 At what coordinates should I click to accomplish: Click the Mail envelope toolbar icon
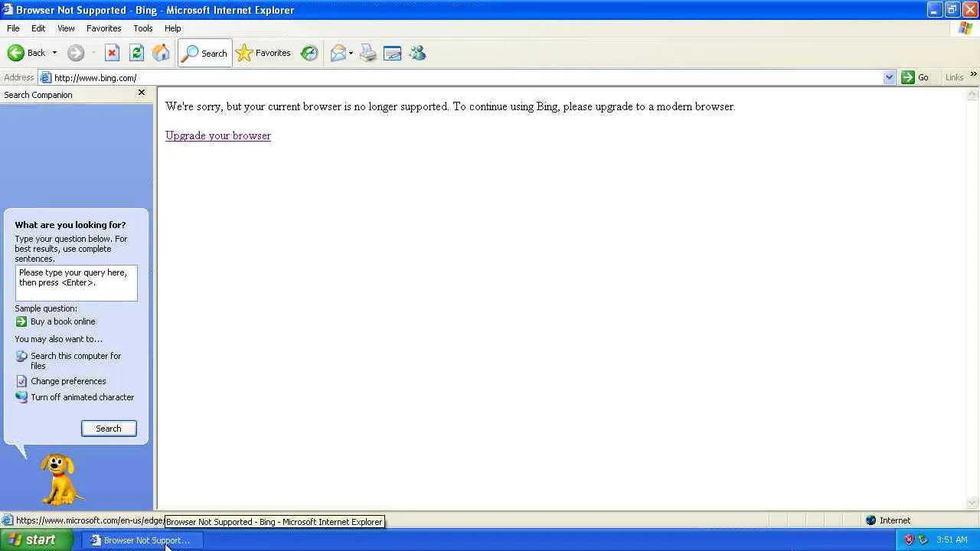pos(338,53)
